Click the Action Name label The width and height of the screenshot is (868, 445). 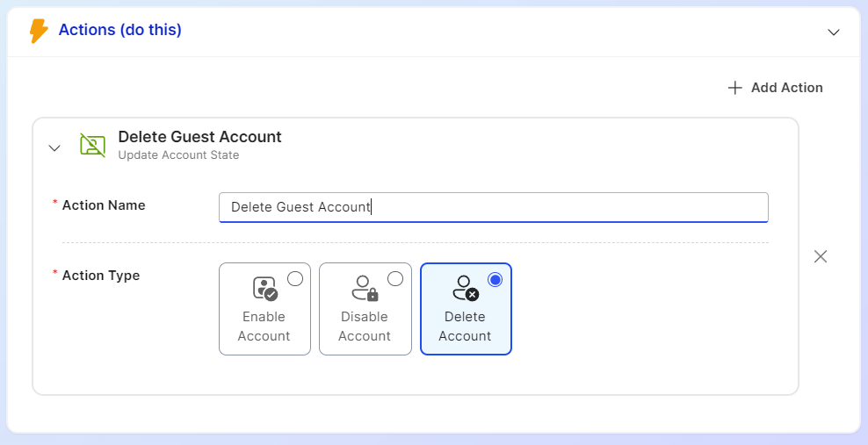tap(104, 205)
